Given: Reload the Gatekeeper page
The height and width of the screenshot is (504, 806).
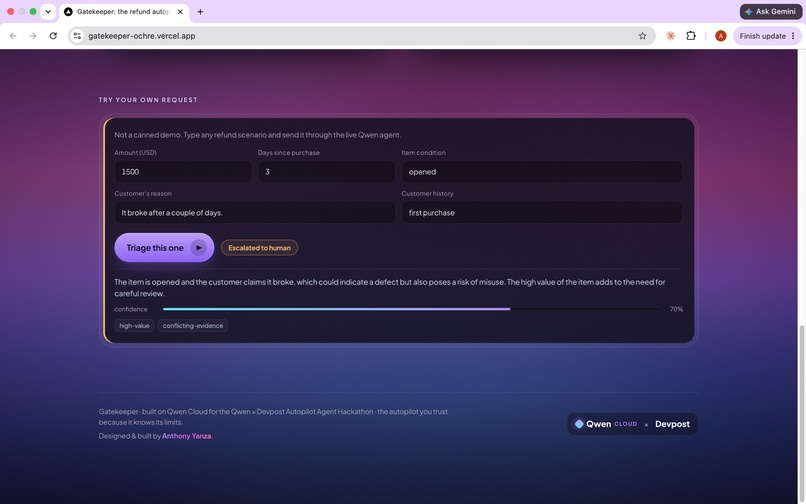Looking at the screenshot, I should tap(53, 36).
